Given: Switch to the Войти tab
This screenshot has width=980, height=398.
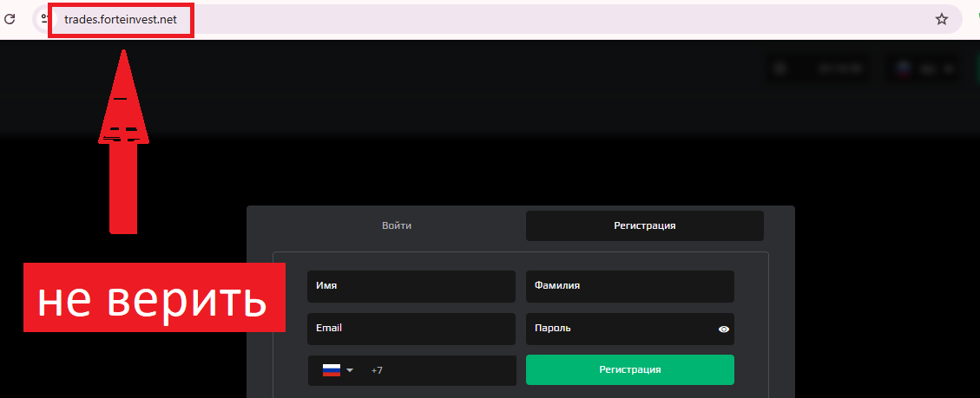Looking at the screenshot, I should 396,225.
